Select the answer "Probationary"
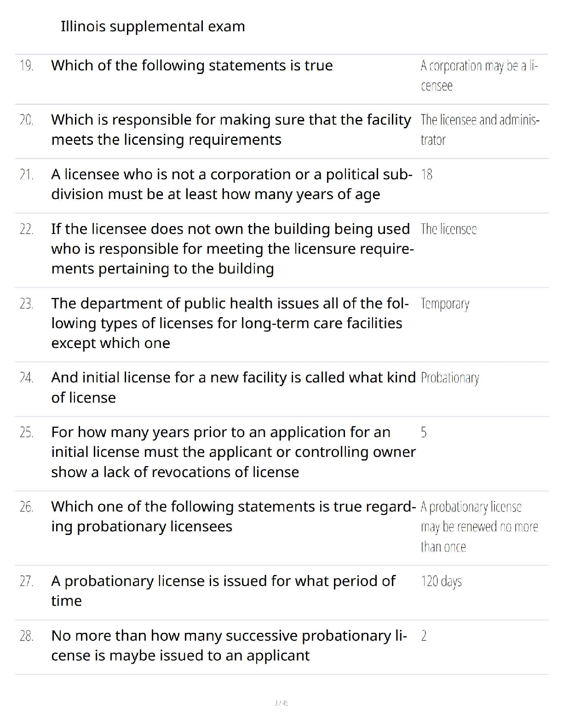Image resolution: width=563 pixels, height=728 pixels. coord(450,378)
